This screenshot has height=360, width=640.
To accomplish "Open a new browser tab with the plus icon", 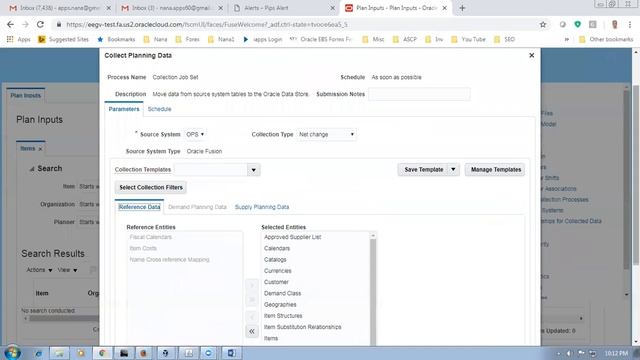I will [462, 8].
